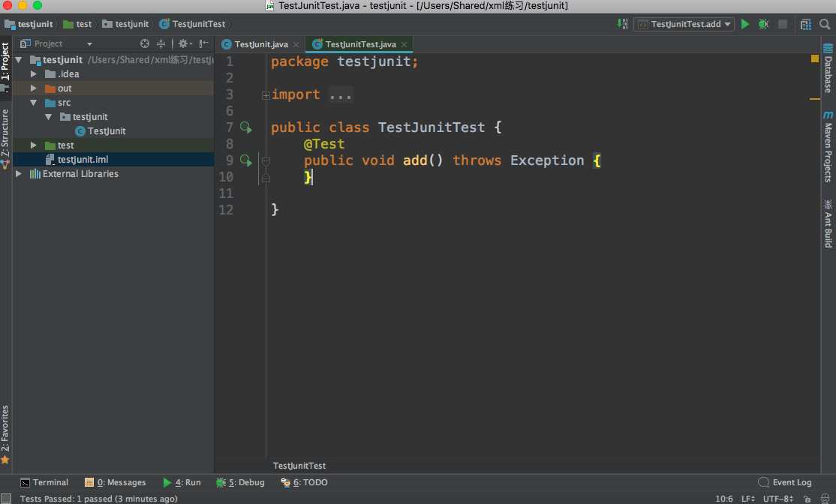Run TestJunitTest.add with green play button
The height and width of the screenshot is (504, 836).
pos(745,24)
